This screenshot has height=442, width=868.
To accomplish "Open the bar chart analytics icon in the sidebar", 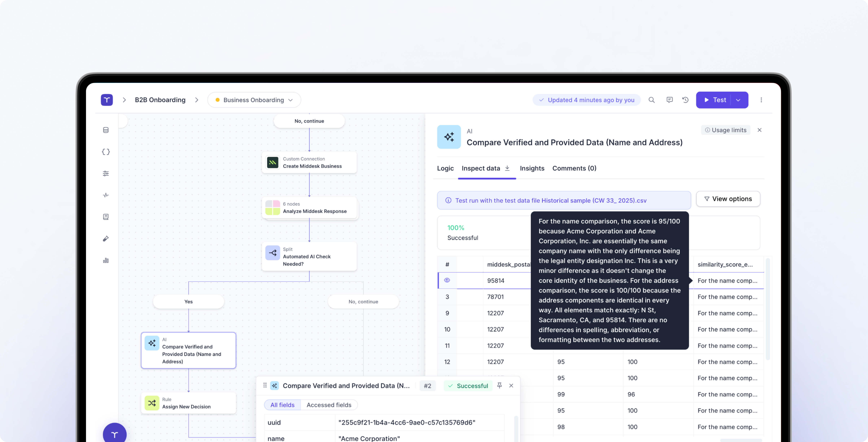I will (x=106, y=260).
